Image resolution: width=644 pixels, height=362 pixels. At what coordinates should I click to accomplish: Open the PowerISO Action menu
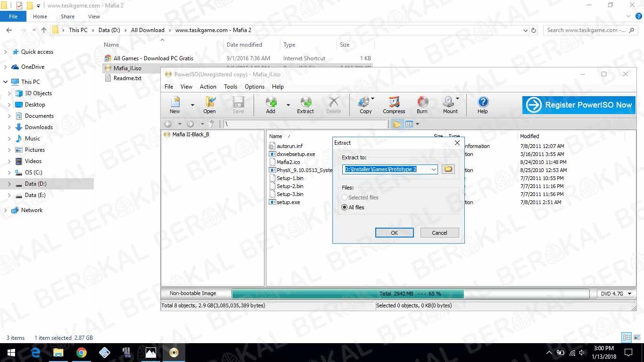(x=208, y=87)
